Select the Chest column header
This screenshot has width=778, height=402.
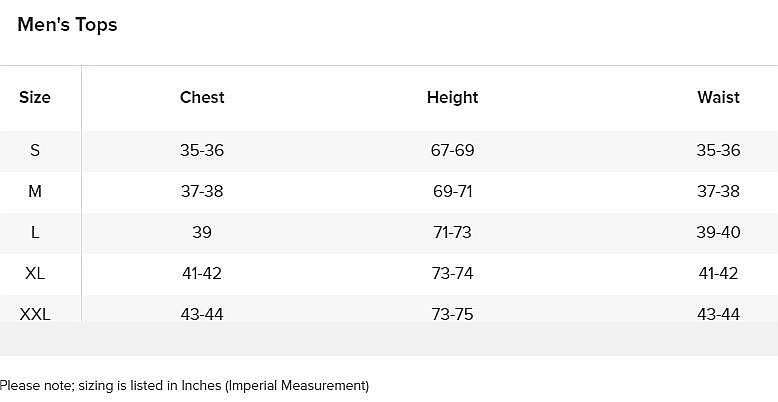[202, 97]
